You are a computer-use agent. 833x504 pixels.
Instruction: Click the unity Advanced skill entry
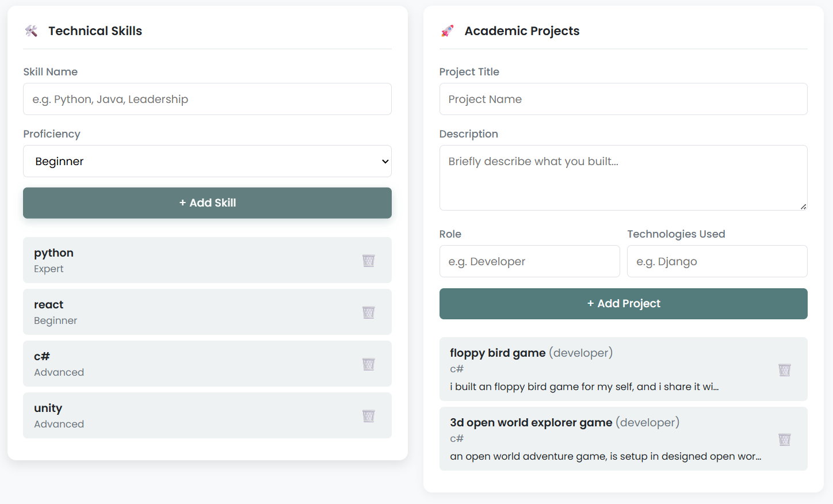point(173,415)
